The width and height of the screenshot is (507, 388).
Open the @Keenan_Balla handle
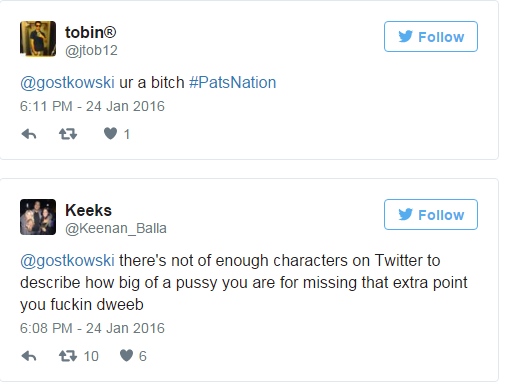point(116,229)
